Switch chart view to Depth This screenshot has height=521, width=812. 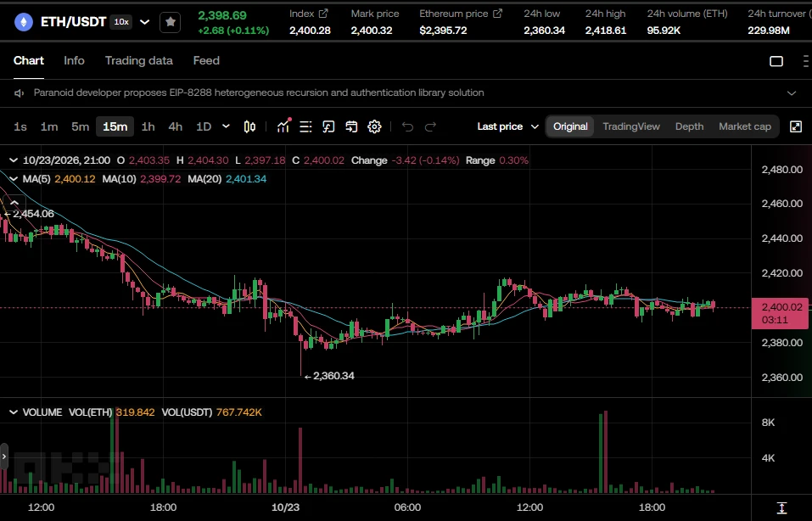(x=689, y=126)
